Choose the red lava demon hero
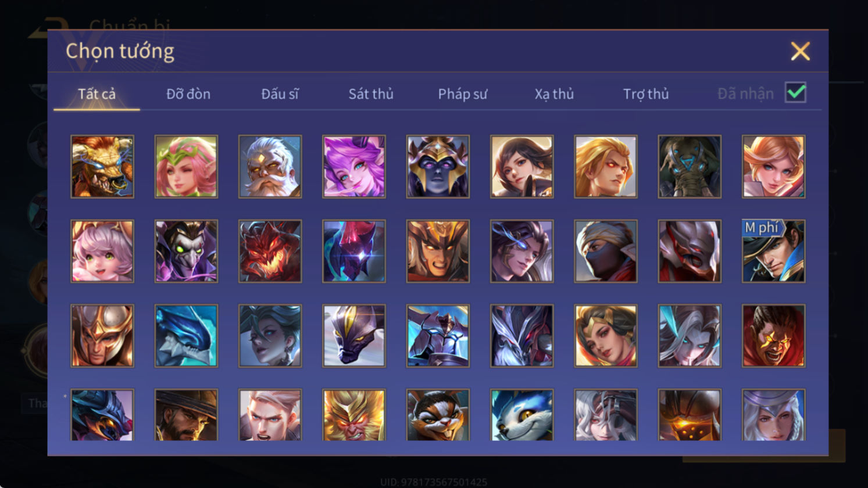Screen dimensions: 868x488 pyautogui.click(x=270, y=251)
